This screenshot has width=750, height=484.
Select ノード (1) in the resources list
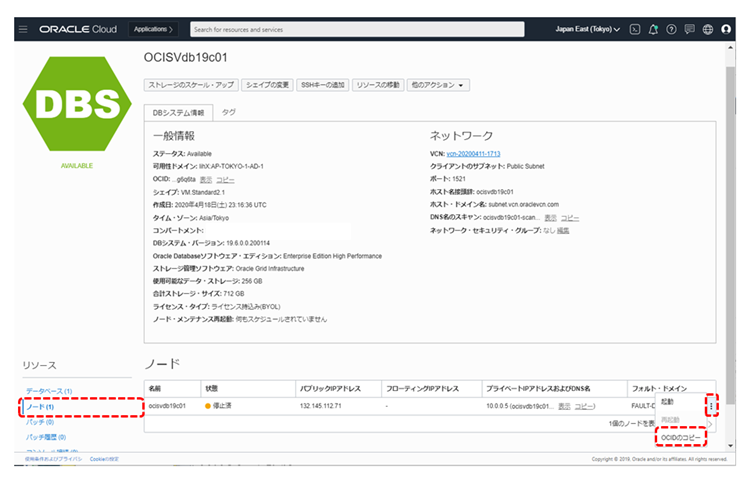pyautogui.click(x=40, y=406)
